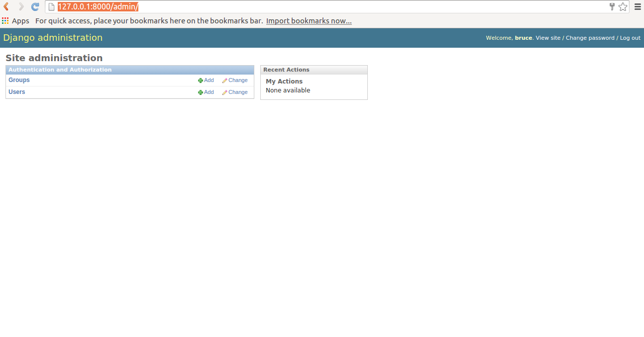Open the saved password key icon
644x337 pixels.
pos(612,6)
